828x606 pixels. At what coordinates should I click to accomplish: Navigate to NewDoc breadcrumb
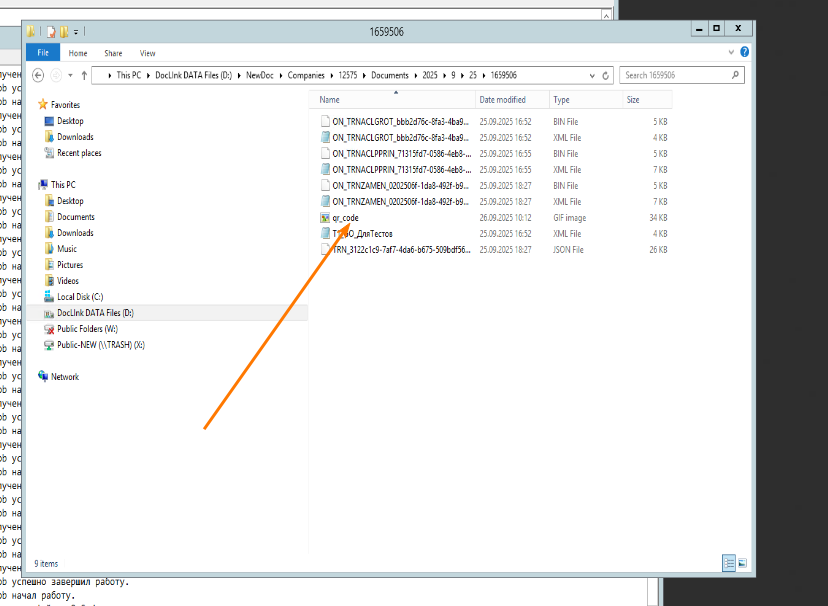click(260, 75)
